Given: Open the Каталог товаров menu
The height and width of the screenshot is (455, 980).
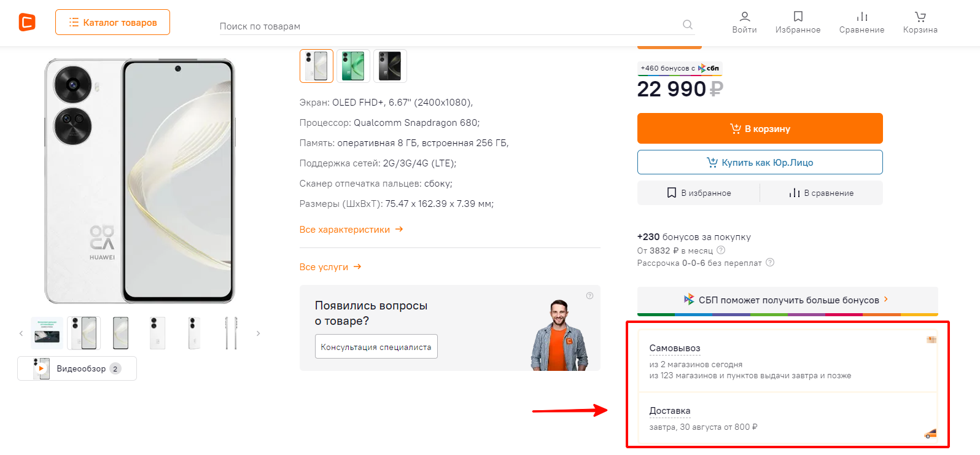Looking at the screenshot, I should click(112, 23).
